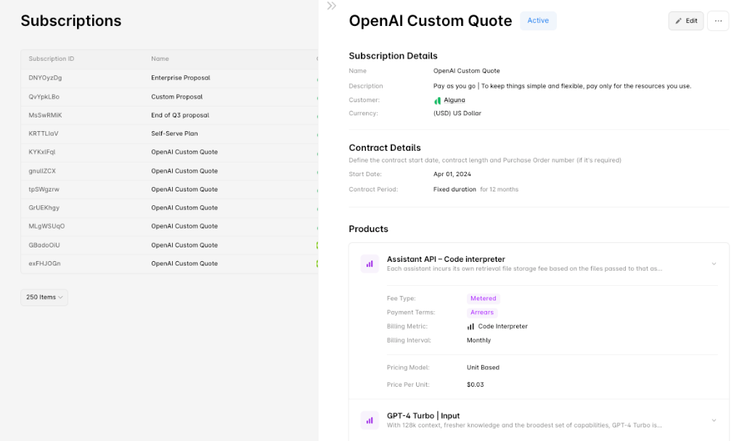Click the (USD) US Dollar currency value
Screen dimensions: 750x441
457,113
